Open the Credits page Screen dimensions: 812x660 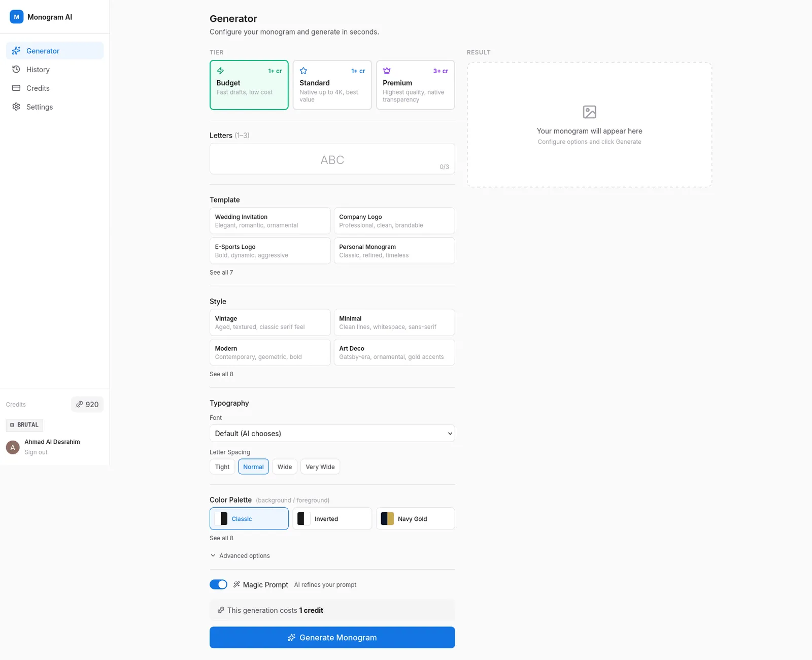click(55, 88)
